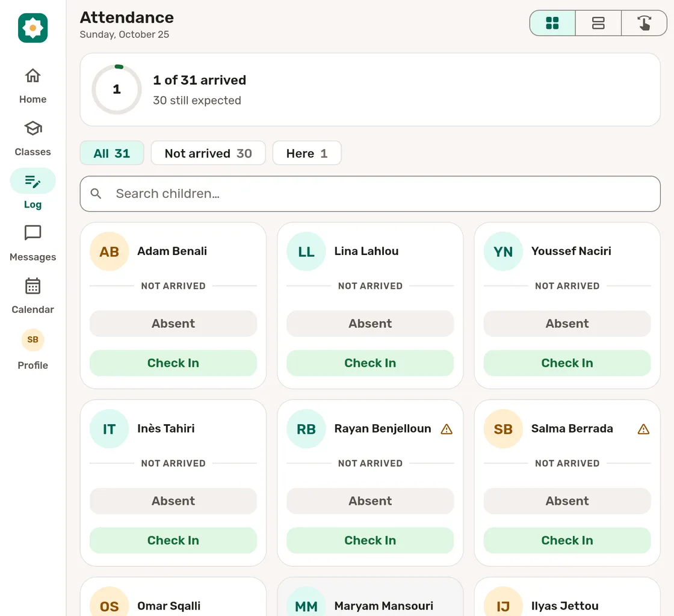Filter by Here 1
The image size is (674, 616).
[x=307, y=153]
